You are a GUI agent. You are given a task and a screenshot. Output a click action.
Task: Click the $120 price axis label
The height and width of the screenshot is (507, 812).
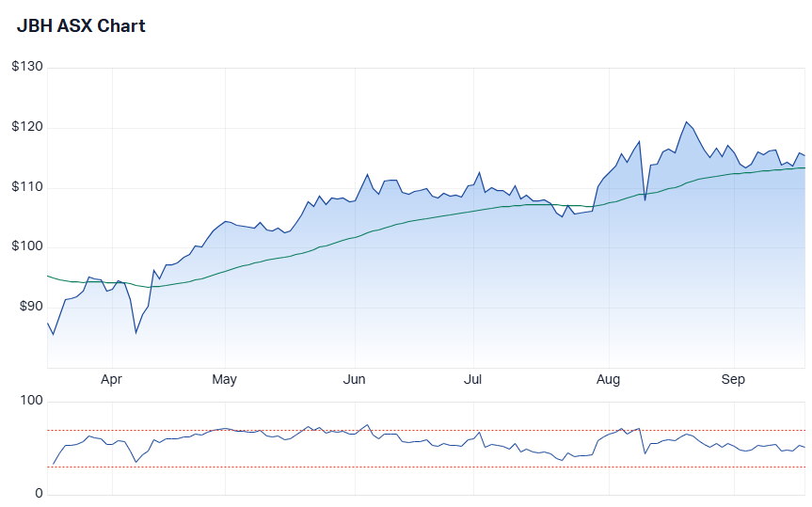pyautogui.click(x=27, y=127)
